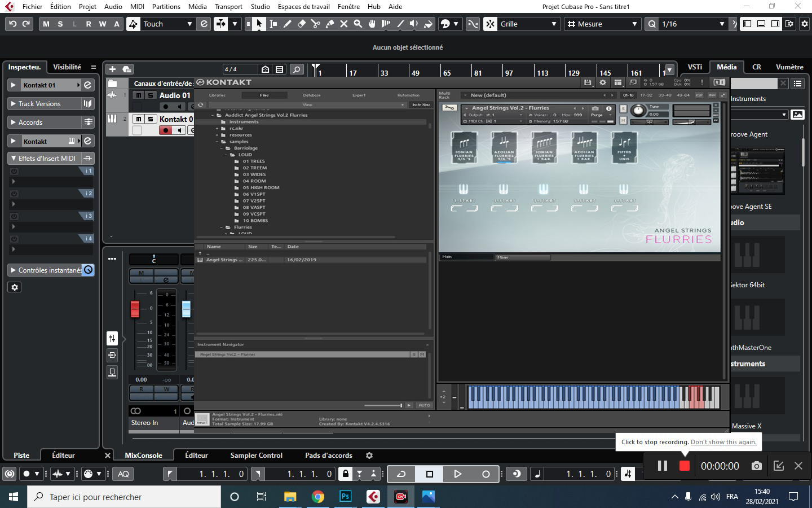
Task: Click the Undo arrow in the toolbar
Action: tap(12, 24)
